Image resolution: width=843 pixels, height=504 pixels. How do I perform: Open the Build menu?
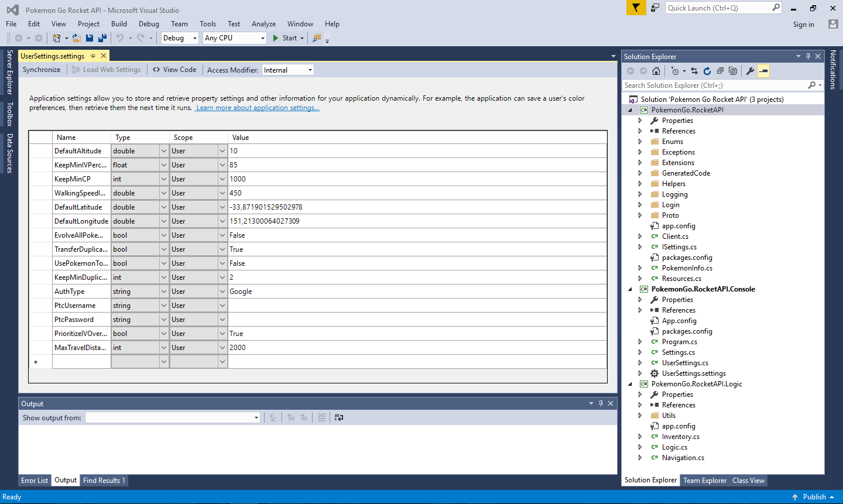point(119,24)
